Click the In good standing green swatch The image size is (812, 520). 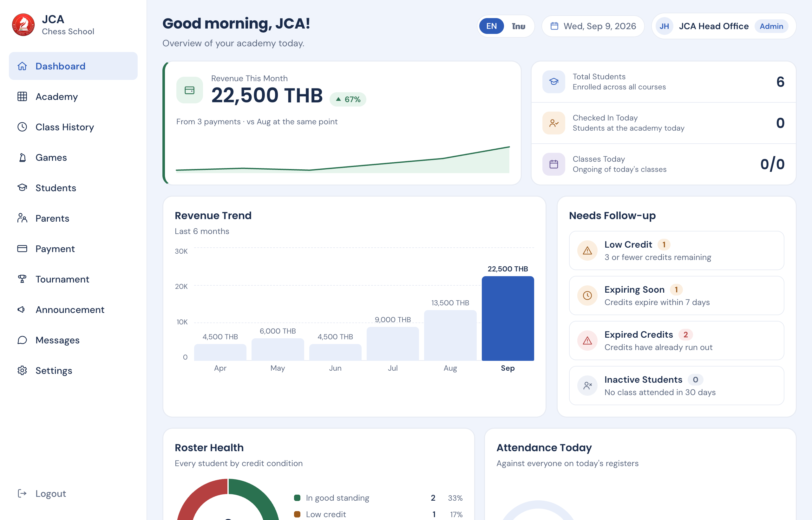[x=297, y=498]
